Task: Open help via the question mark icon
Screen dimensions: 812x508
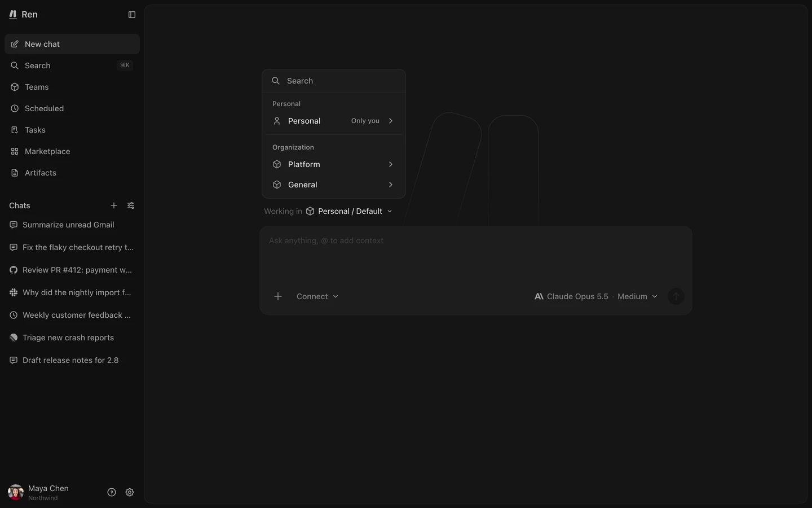Action: [x=112, y=492]
